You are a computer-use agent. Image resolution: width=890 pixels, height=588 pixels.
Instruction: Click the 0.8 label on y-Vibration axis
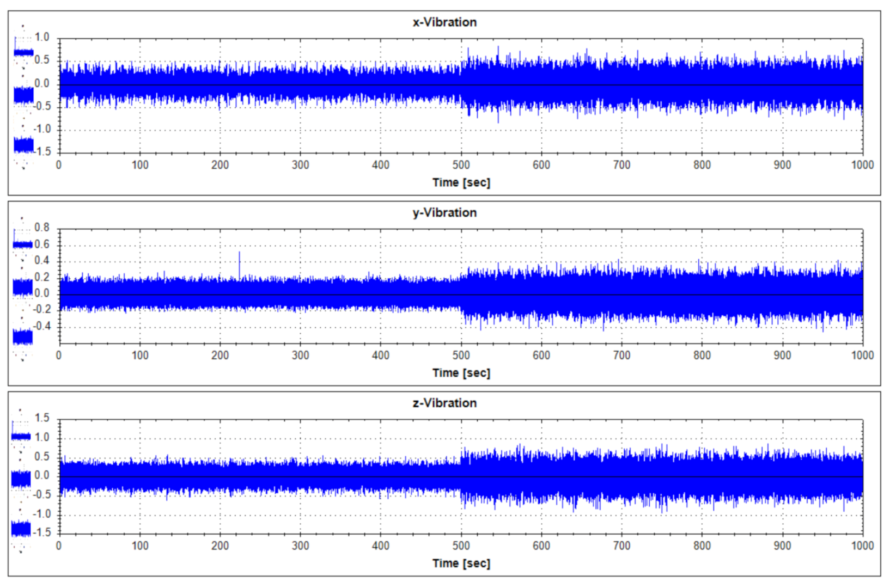(x=42, y=228)
